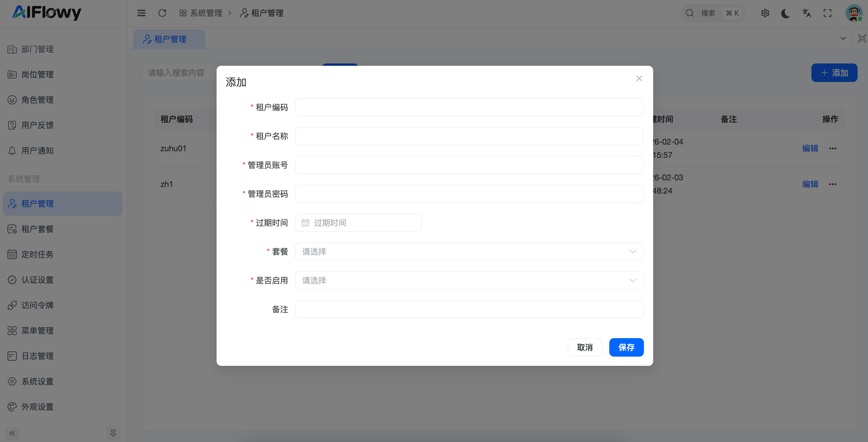Click the calendar icon in the 过期时间 field
868x442 pixels.
(305, 223)
